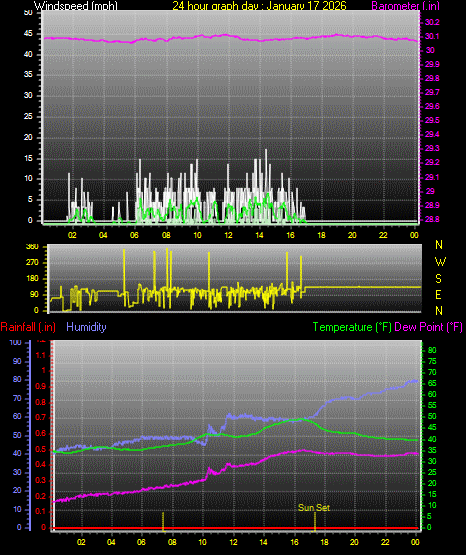Click the 100 humidity axis value
The width and height of the screenshot is (466, 555).
(x=15, y=343)
